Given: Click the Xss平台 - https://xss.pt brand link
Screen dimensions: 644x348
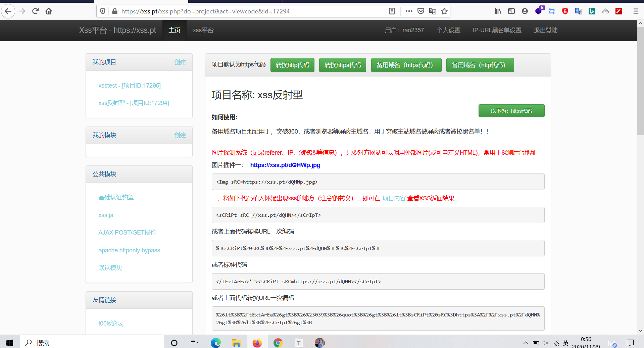Looking at the screenshot, I should point(117,30).
